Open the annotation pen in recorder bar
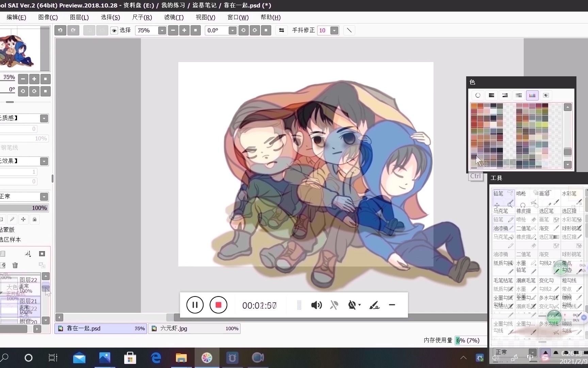 click(x=374, y=305)
